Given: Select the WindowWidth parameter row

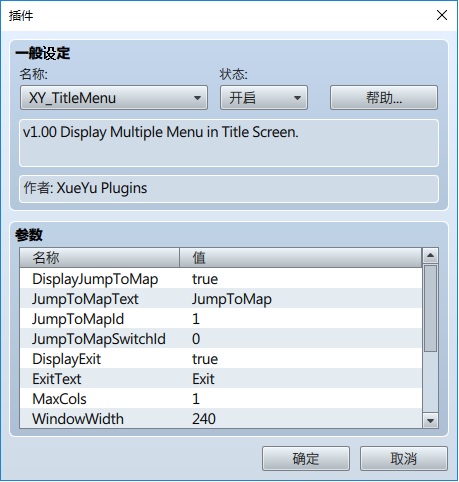Looking at the screenshot, I should pos(221,418).
